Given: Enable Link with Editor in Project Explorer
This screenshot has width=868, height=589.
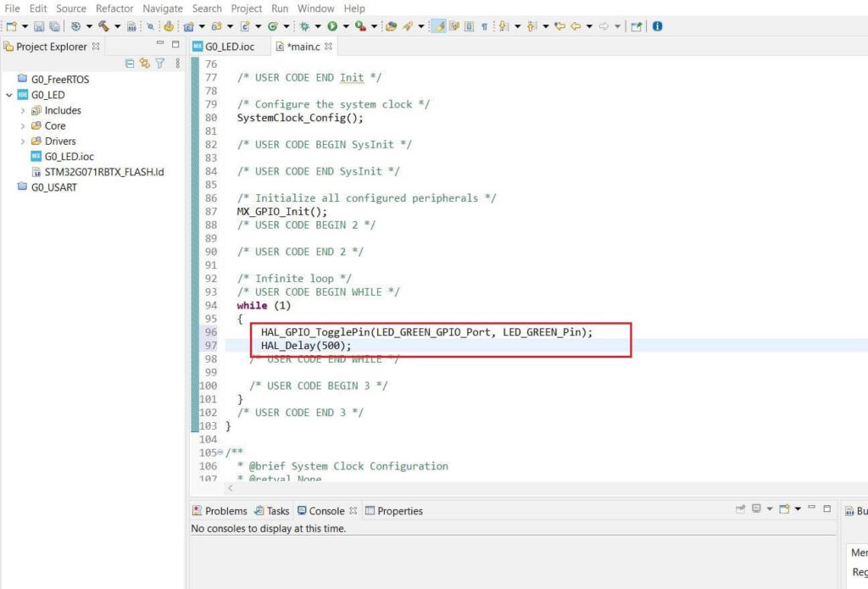Looking at the screenshot, I should pyautogui.click(x=145, y=63).
